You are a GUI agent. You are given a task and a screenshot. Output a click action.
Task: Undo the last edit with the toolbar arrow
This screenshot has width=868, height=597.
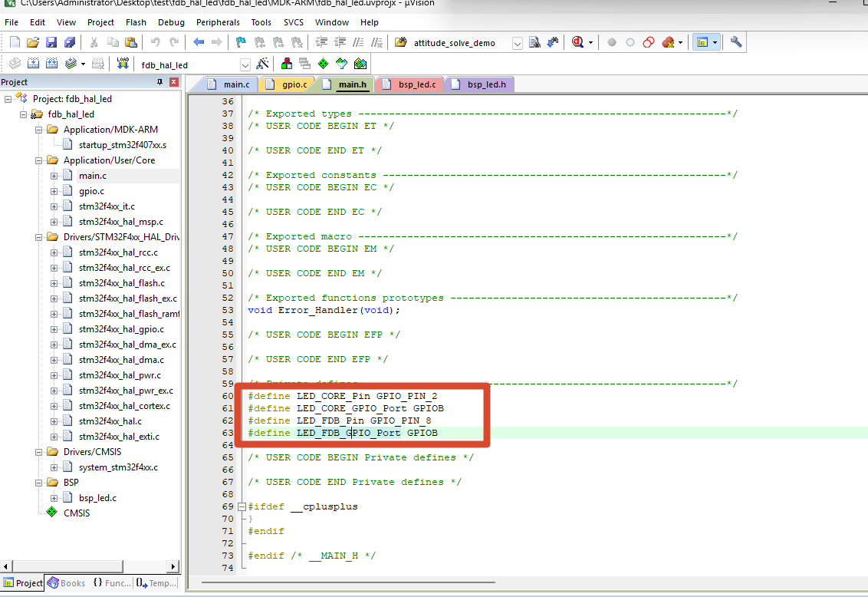pos(156,43)
